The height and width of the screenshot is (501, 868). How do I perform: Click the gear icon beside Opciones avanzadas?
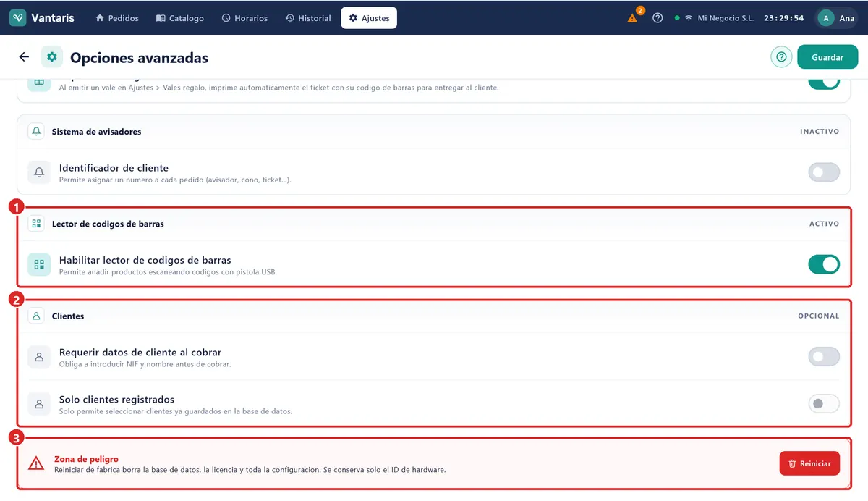(x=51, y=57)
